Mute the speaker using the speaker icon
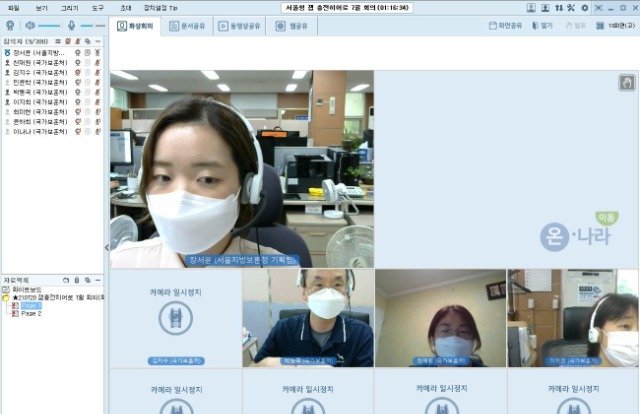Viewport: 640px width, 414px height. [x=29, y=25]
